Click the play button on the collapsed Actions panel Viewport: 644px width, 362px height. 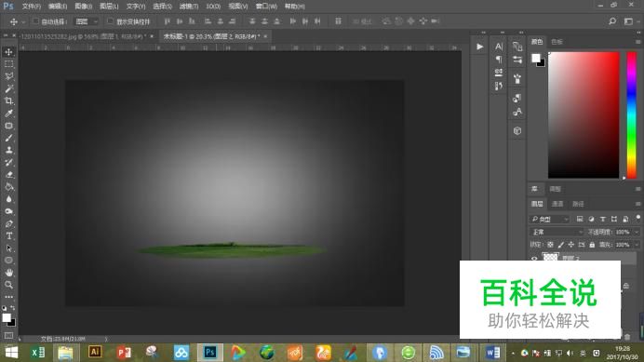pos(479,47)
